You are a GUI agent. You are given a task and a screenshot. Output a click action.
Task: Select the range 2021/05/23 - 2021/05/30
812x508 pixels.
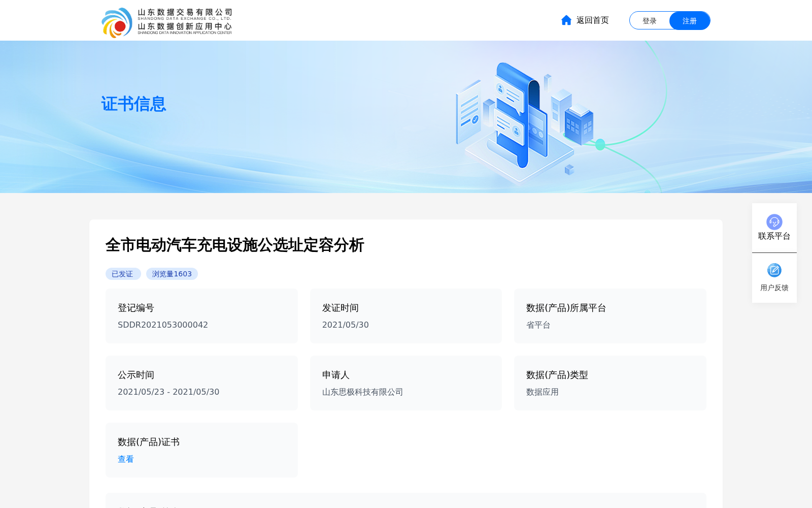point(168,392)
